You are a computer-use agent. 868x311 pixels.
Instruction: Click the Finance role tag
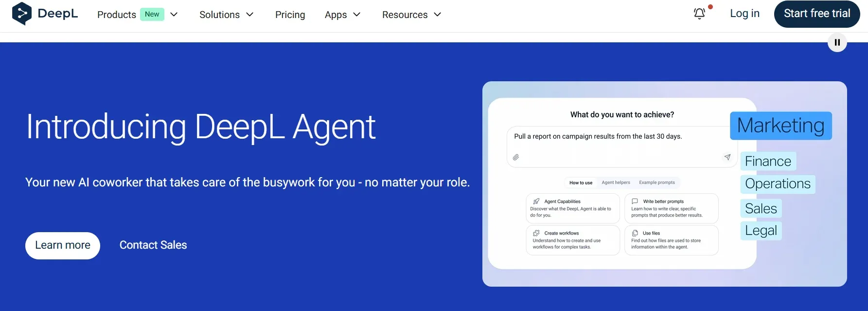tap(768, 161)
